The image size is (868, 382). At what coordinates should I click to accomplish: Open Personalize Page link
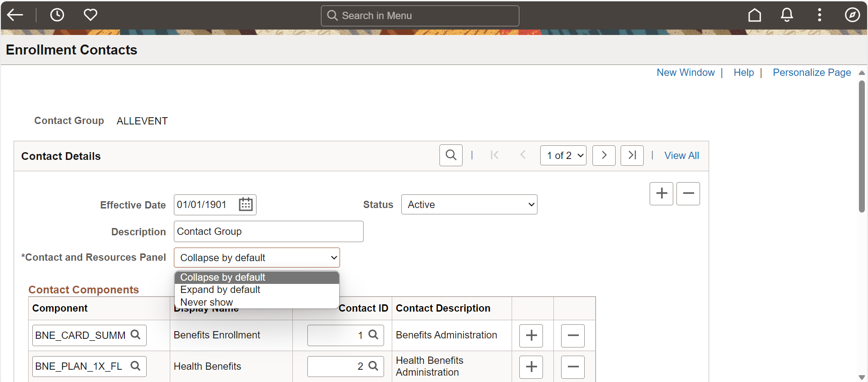(x=812, y=73)
